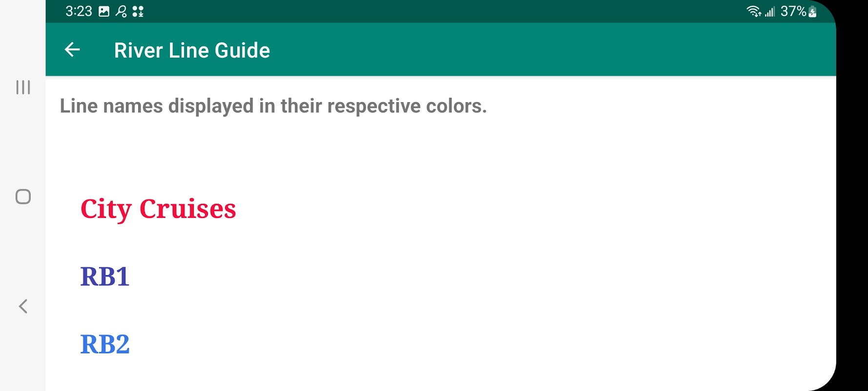
Task: Tap the cellular signal strength icon
Action: tap(769, 11)
